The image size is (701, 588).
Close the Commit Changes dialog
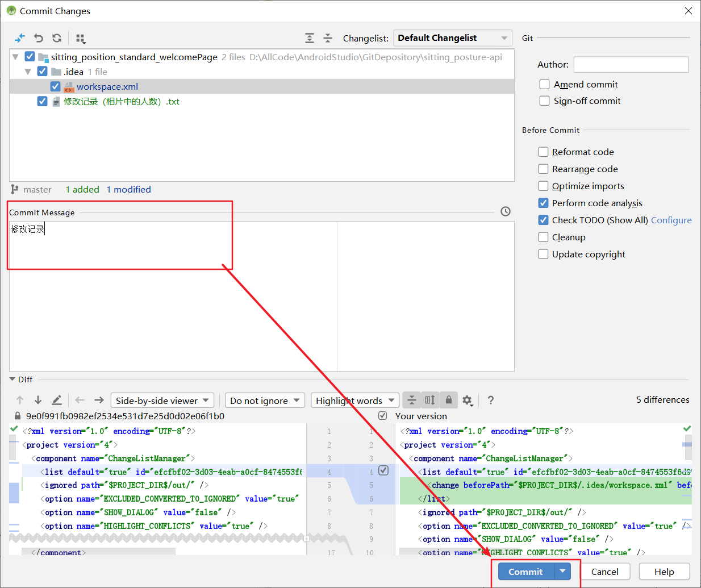click(689, 11)
